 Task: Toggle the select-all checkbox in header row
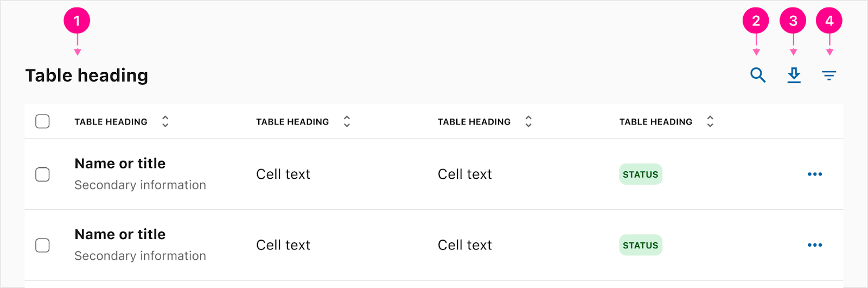(42, 121)
